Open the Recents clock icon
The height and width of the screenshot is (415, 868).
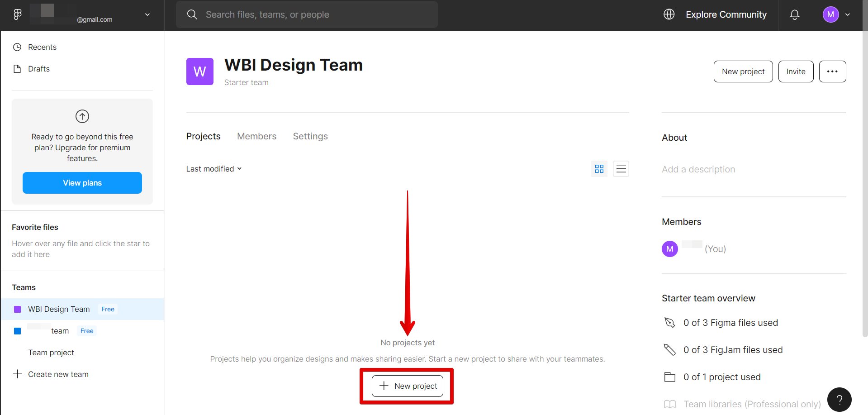17,47
